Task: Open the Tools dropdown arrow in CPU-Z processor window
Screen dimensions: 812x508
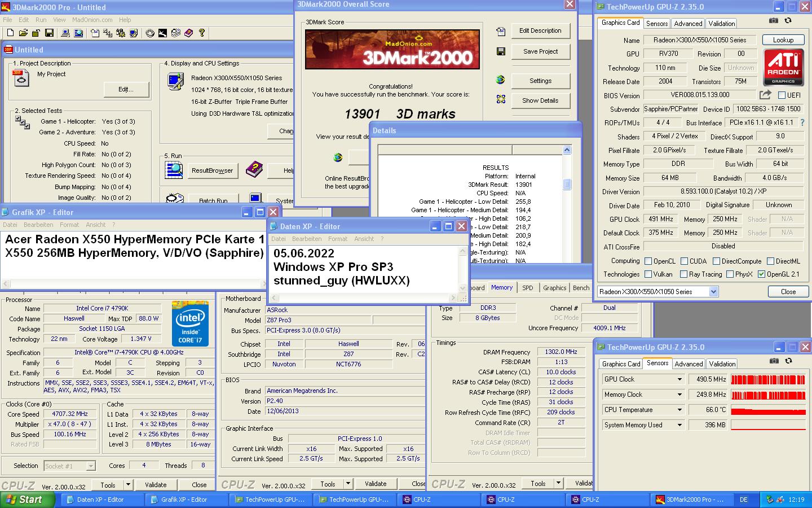Action: click(128, 484)
